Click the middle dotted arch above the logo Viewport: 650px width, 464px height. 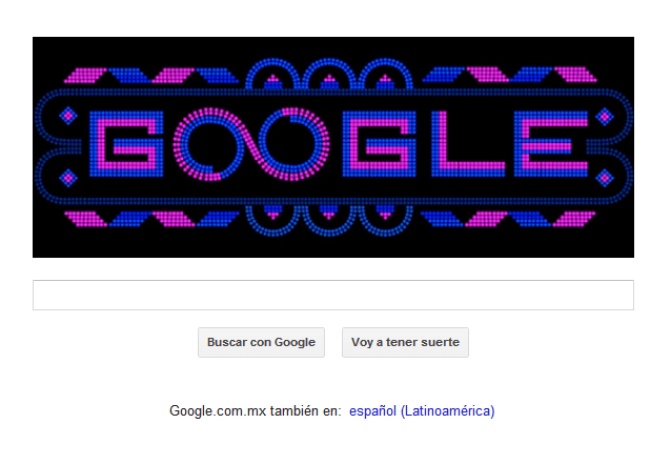[x=329, y=74]
